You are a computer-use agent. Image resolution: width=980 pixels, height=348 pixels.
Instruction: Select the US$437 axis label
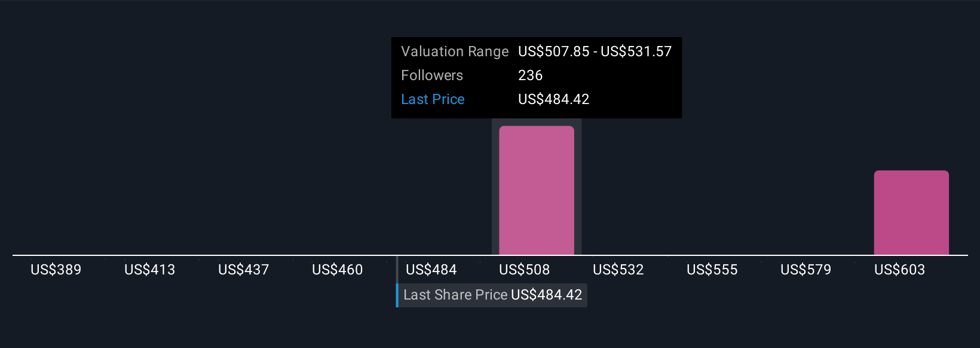pyautogui.click(x=243, y=270)
